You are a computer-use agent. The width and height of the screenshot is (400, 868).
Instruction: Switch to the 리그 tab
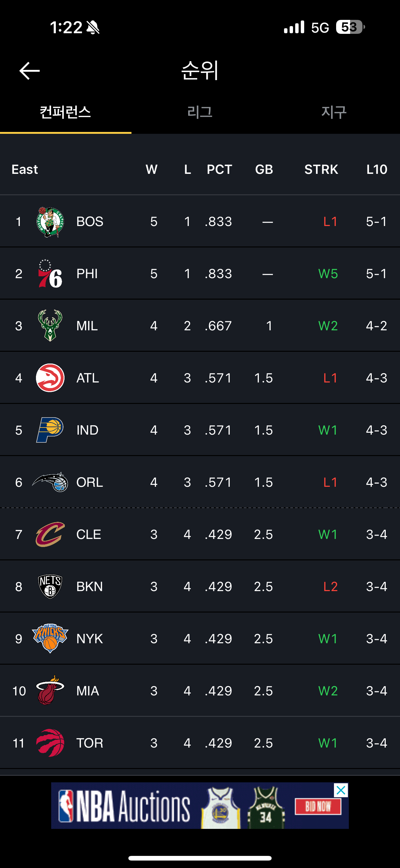click(x=200, y=112)
